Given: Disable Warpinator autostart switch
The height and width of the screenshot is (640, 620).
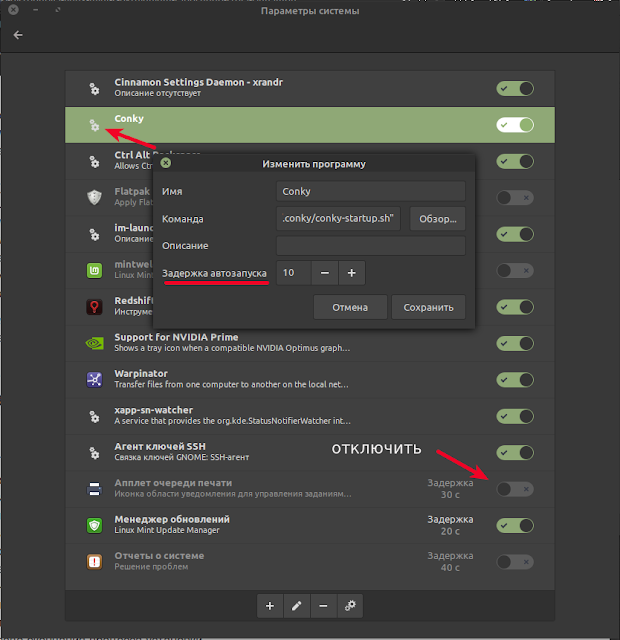Looking at the screenshot, I should (x=515, y=380).
